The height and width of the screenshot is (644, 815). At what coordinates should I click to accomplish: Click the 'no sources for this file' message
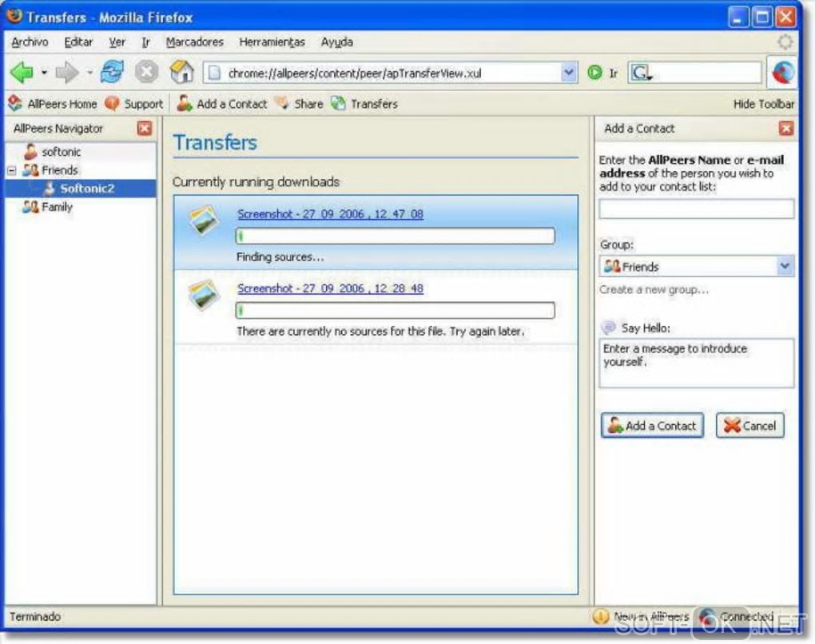click(x=380, y=331)
